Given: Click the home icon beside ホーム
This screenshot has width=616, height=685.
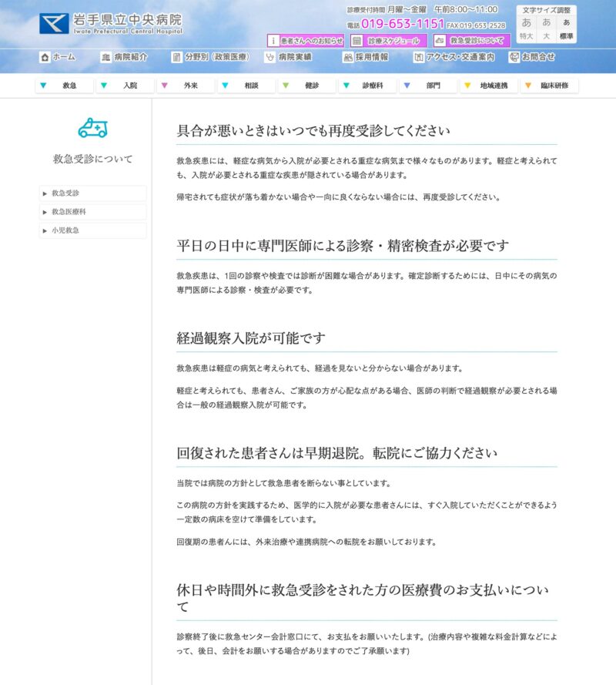Looking at the screenshot, I should pyautogui.click(x=45, y=57).
